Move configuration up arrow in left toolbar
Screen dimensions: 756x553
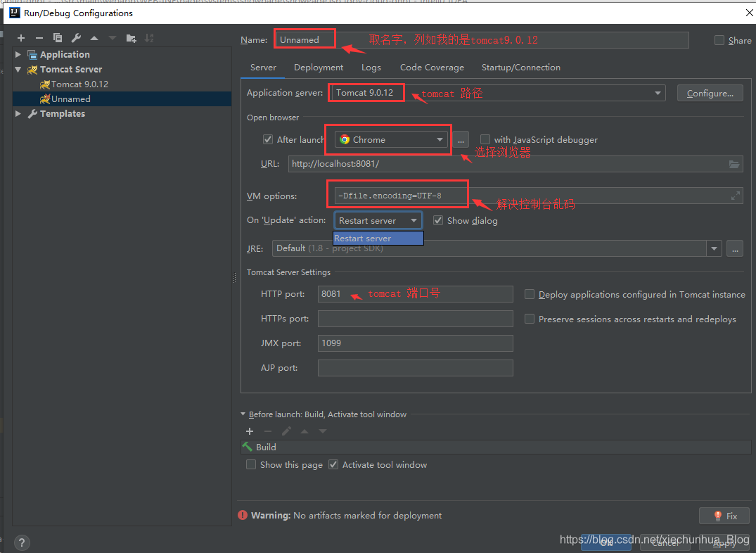coord(94,38)
